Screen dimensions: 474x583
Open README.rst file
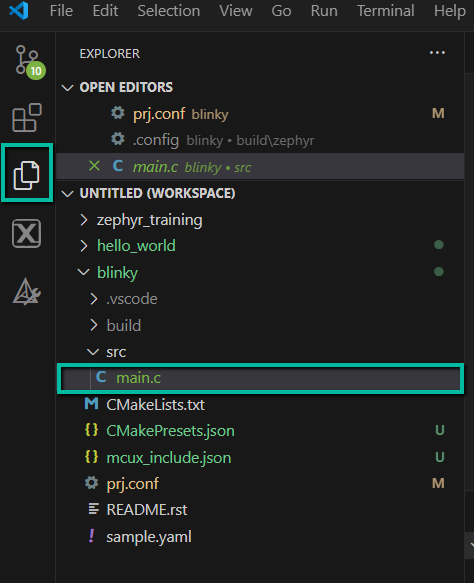[x=260, y=510]
